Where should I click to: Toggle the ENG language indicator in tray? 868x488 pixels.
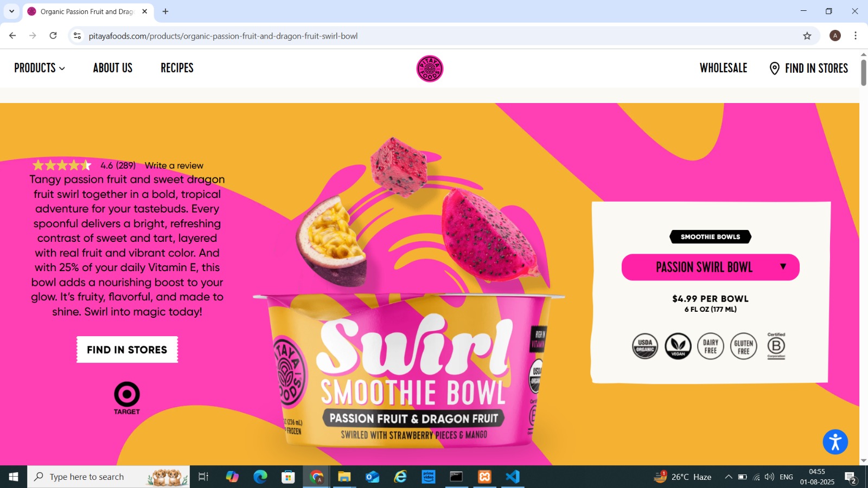[x=786, y=477]
